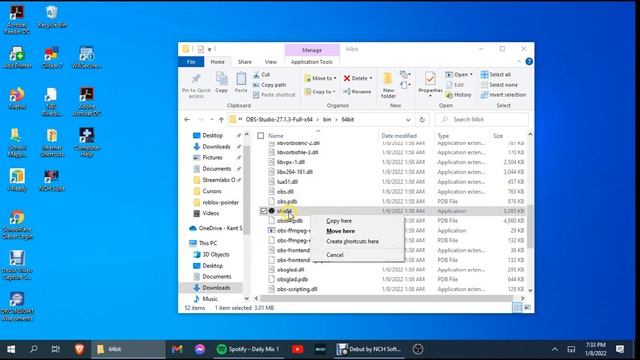
Task: Collapse the ribbon with the chevron
Action: [519, 62]
